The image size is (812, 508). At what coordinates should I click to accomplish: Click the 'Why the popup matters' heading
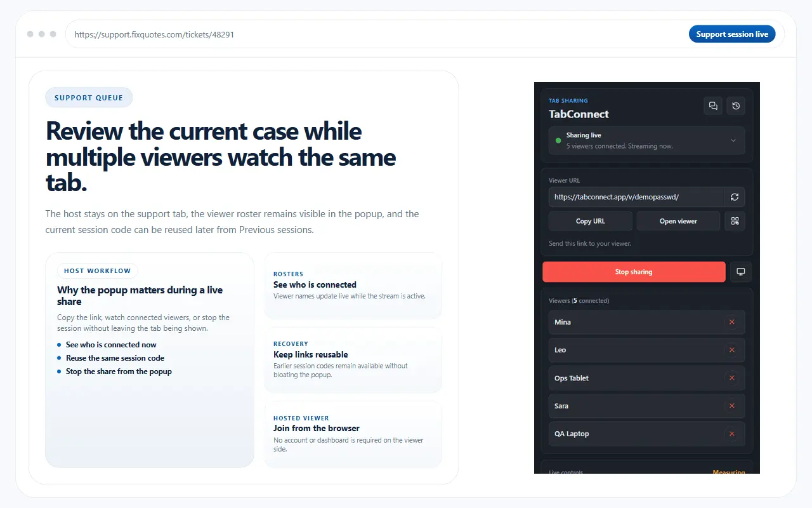pyautogui.click(x=140, y=296)
